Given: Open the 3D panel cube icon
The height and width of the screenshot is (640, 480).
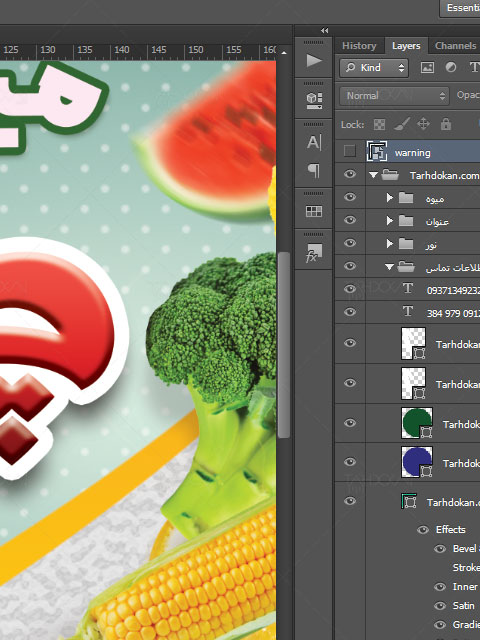Looking at the screenshot, I should [313, 100].
